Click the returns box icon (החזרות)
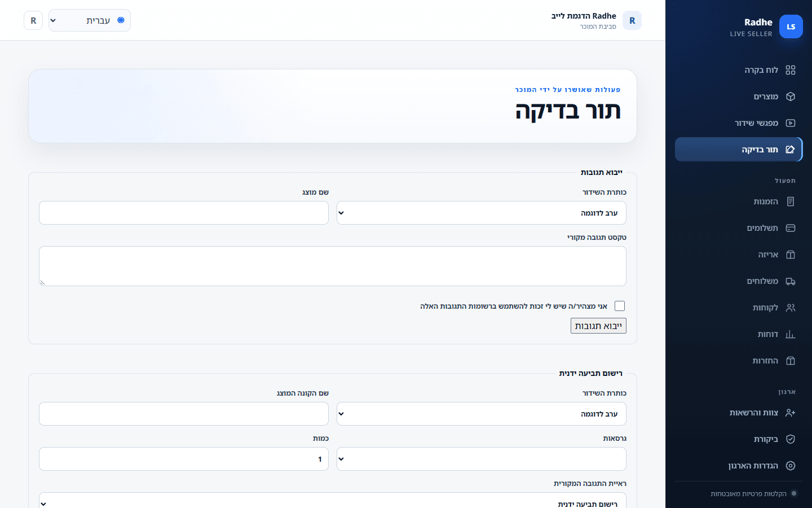 791,361
